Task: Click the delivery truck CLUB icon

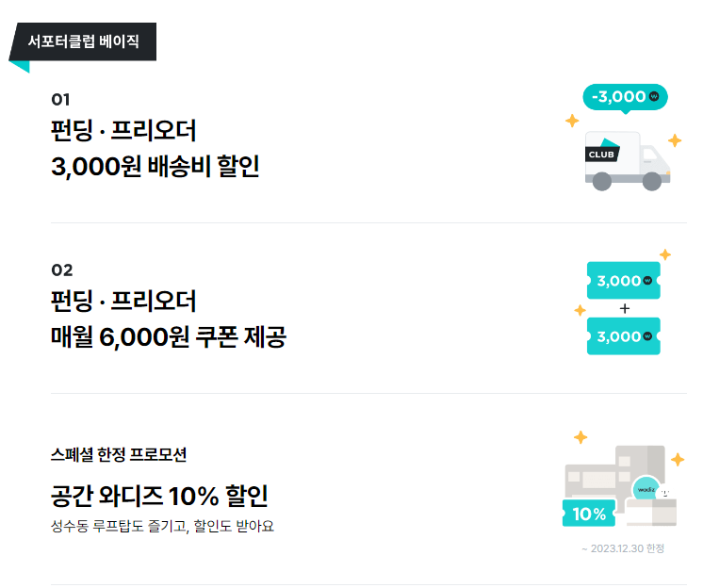Action: tap(626, 160)
